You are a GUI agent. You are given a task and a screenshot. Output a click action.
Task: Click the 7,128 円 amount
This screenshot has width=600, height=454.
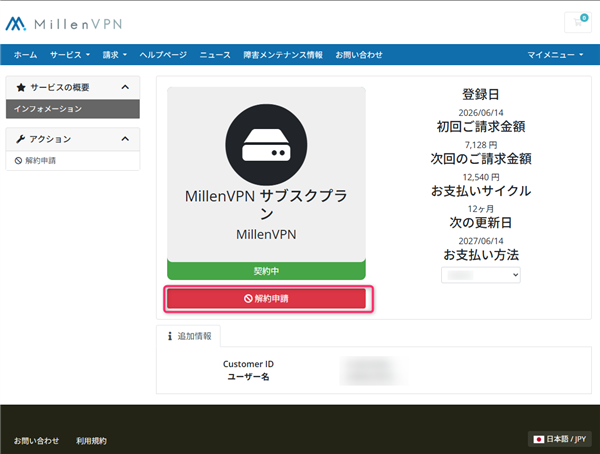481,145
